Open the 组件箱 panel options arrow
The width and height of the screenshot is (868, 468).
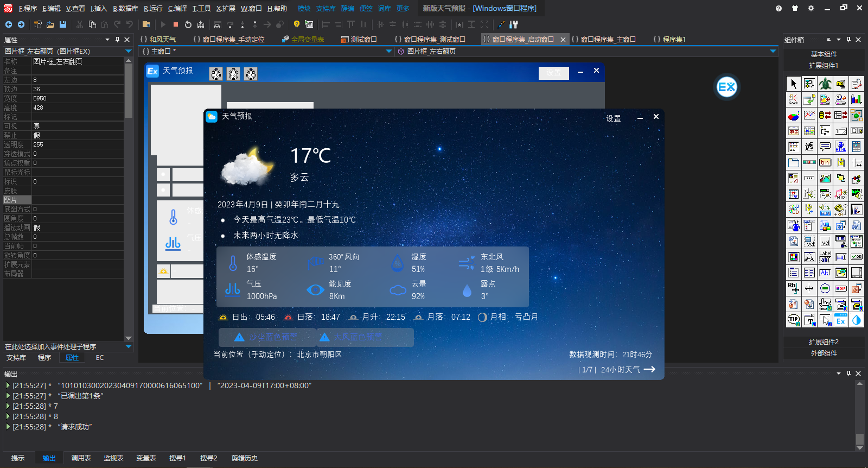pyautogui.click(x=839, y=40)
